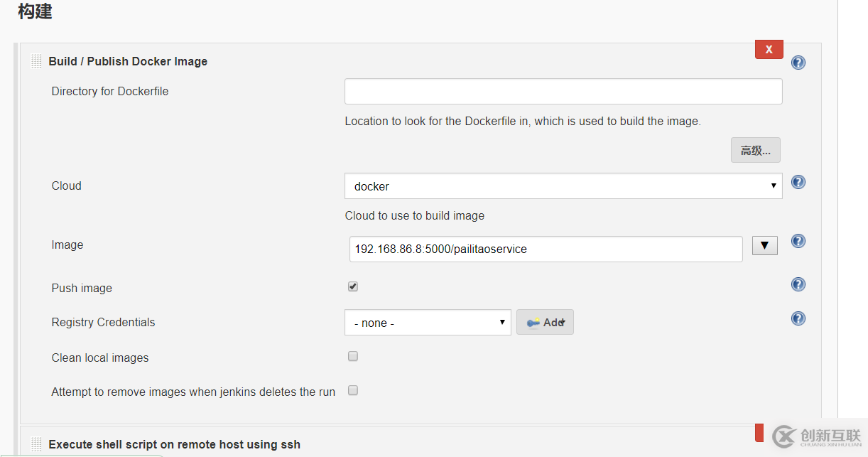Screen dimensions: 868x457
Task: Show help for the Image field
Action: coord(798,241)
